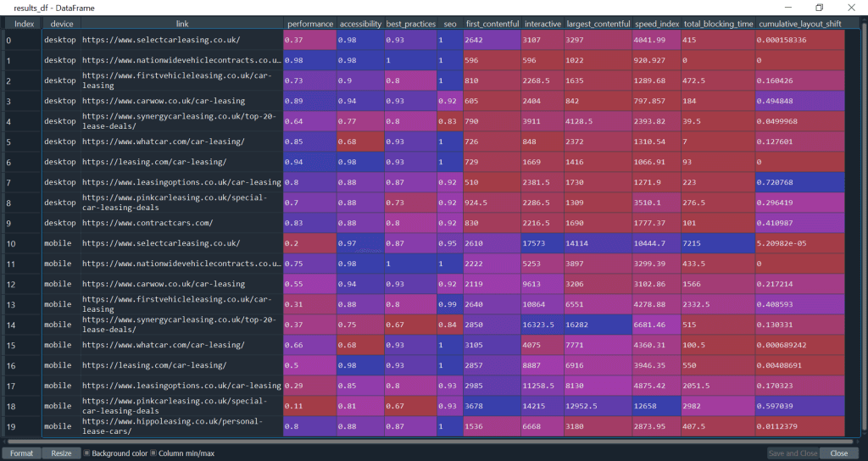The width and height of the screenshot is (868, 461).
Task: Select the carwow.co.uk link cell in row 3
Action: click(182, 101)
